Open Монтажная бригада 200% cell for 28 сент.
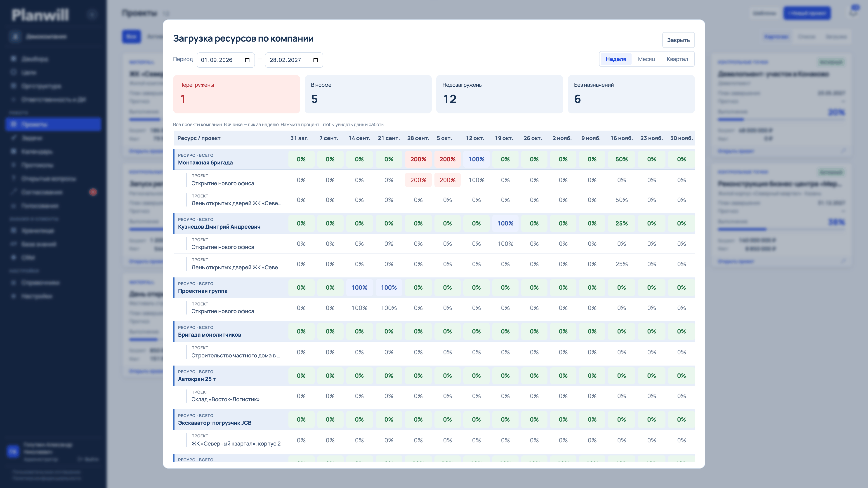The width and height of the screenshot is (868, 488). click(418, 159)
